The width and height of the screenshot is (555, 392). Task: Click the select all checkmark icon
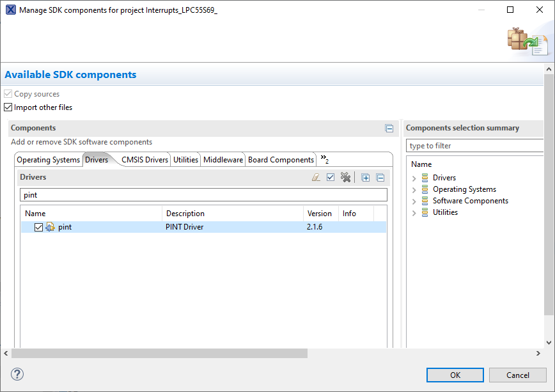(x=331, y=178)
